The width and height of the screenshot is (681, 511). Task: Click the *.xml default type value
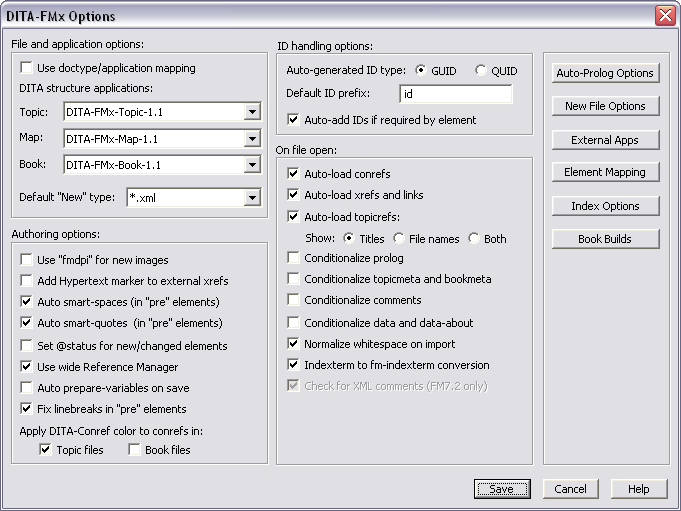pos(142,198)
